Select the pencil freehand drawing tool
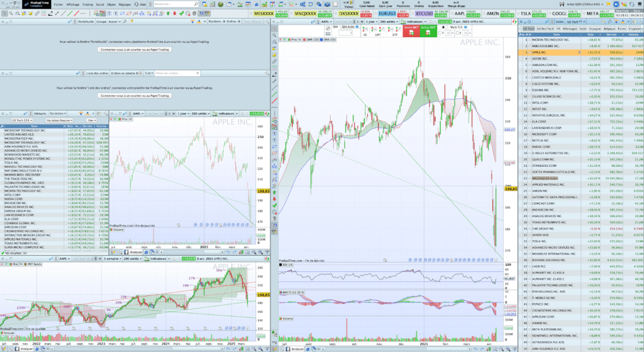This screenshot has height=352, width=644. pos(50,14)
